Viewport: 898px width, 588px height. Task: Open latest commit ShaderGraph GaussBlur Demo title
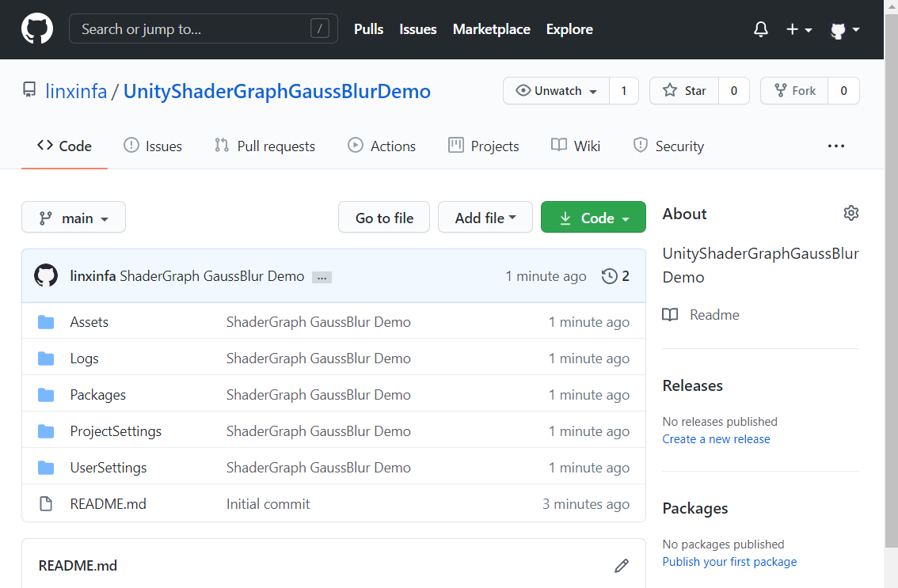point(212,276)
